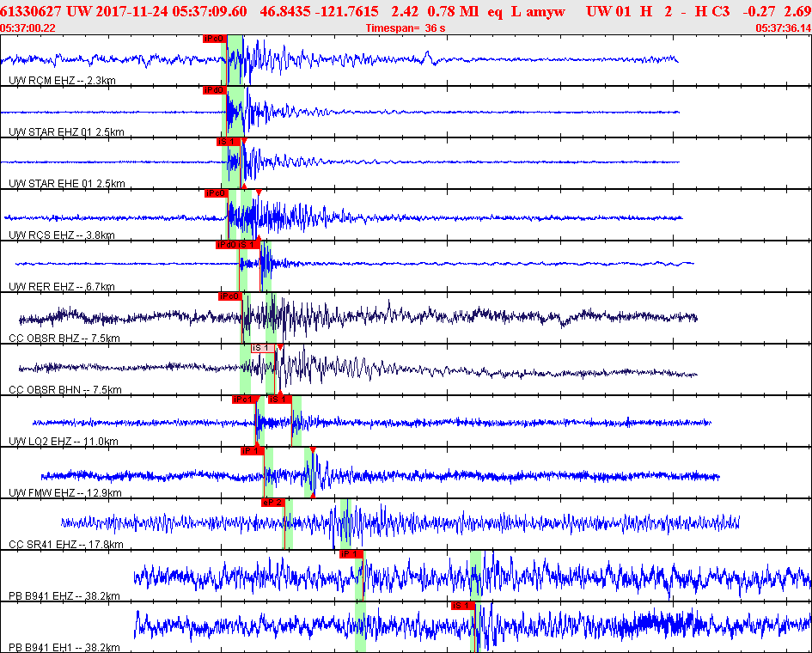This screenshot has width=812, height=653.
Task: Click the iP 1 pick flag on B941 EHZ trace
Action: [351, 554]
